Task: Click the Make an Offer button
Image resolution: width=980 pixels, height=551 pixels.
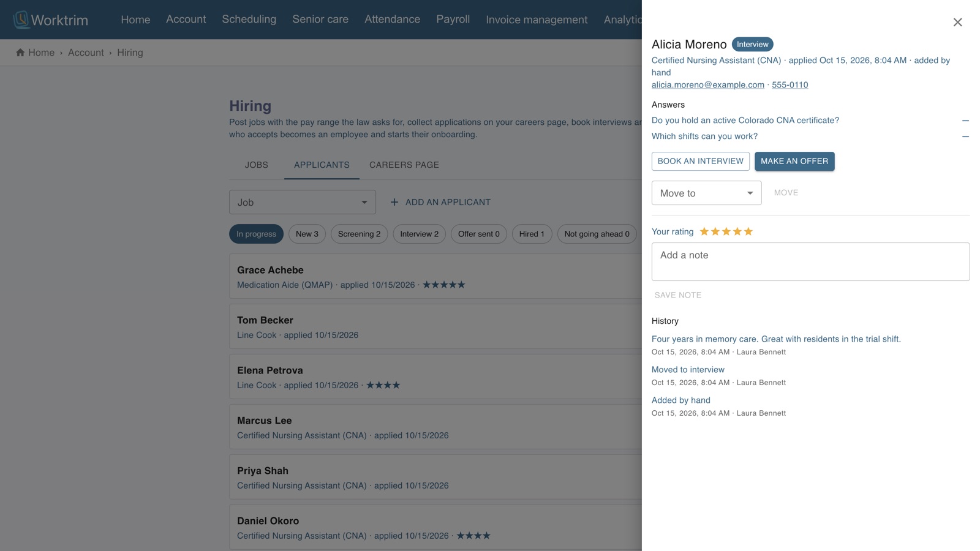Action: pos(794,161)
